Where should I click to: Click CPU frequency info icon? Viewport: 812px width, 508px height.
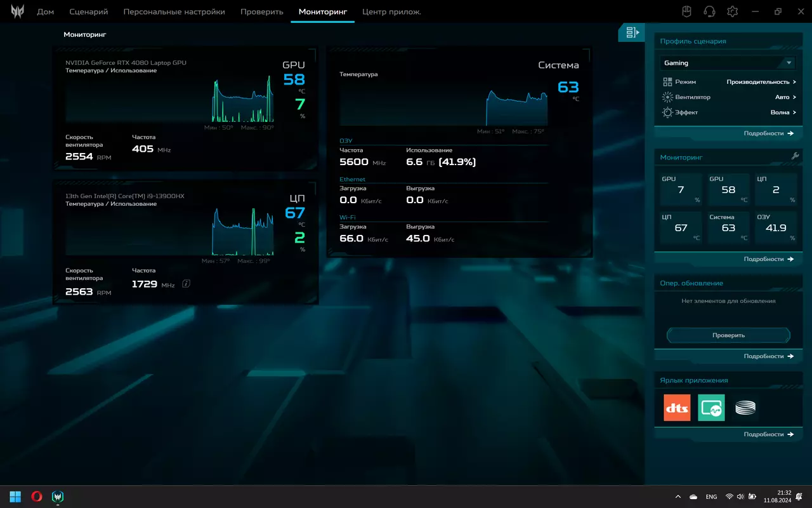click(x=186, y=284)
